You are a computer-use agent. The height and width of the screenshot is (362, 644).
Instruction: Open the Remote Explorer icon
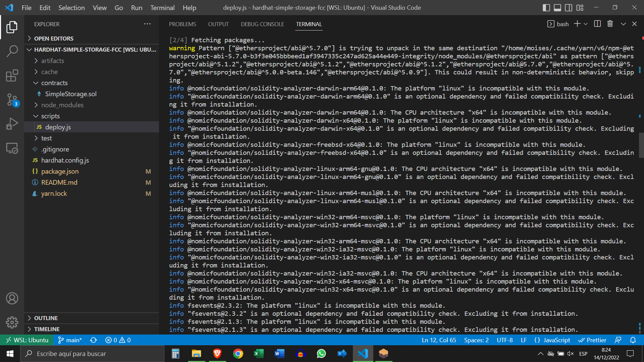12,148
